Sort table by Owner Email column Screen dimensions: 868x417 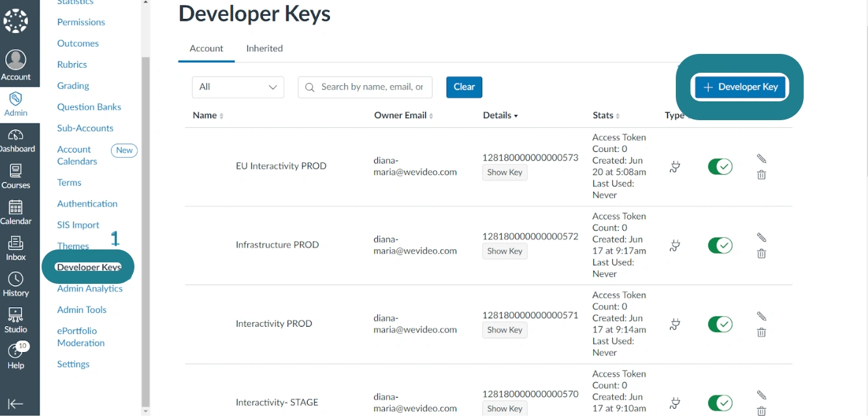coord(403,115)
